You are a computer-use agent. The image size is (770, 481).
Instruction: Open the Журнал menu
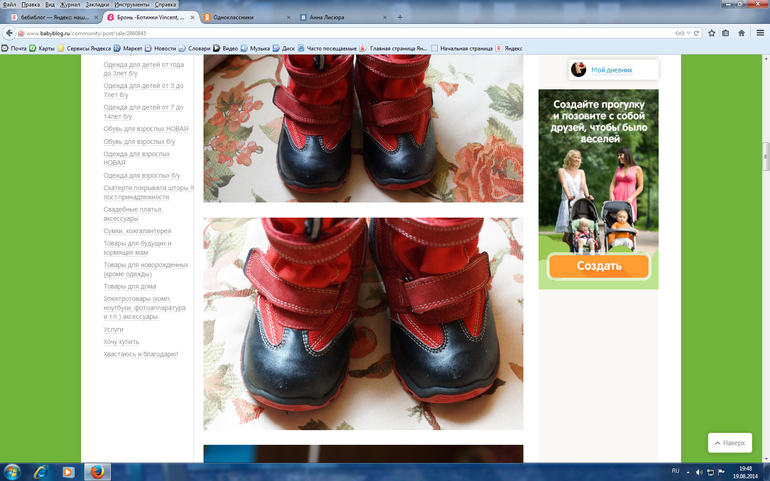(x=70, y=5)
